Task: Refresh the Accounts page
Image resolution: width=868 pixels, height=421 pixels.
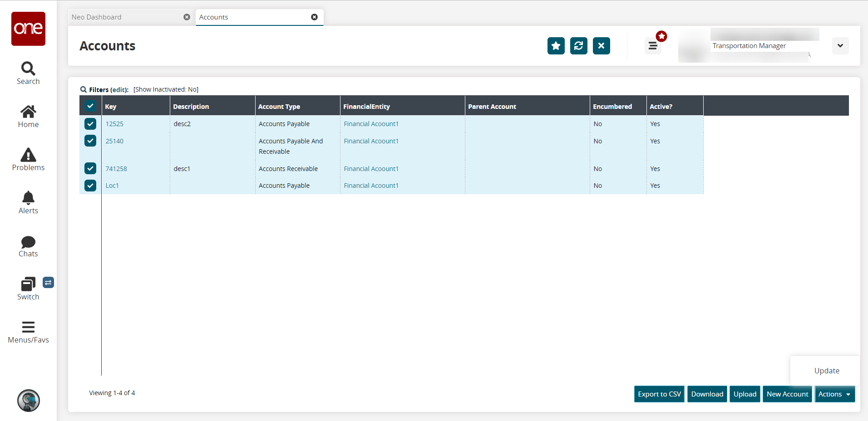Action: (x=578, y=46)
